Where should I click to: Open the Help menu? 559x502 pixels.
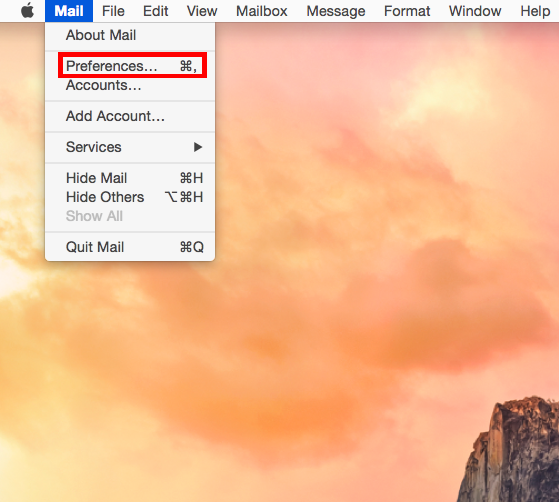point(535,11)
